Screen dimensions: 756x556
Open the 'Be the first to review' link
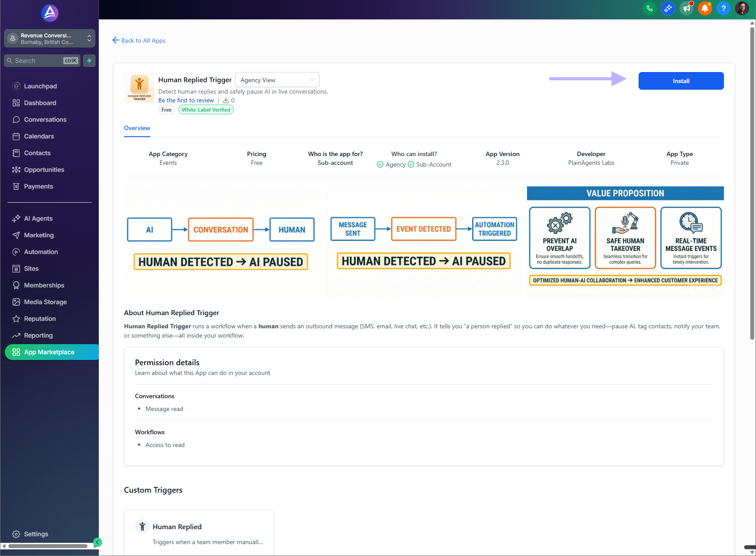(x=186, y=100)
